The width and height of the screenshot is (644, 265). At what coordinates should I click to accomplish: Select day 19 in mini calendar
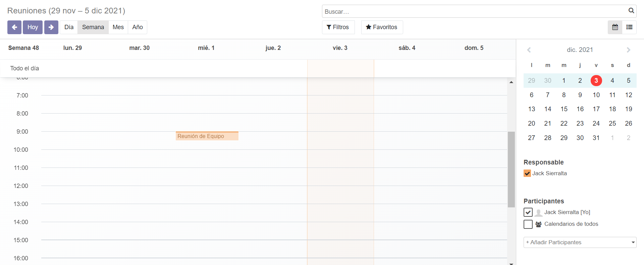629,109
